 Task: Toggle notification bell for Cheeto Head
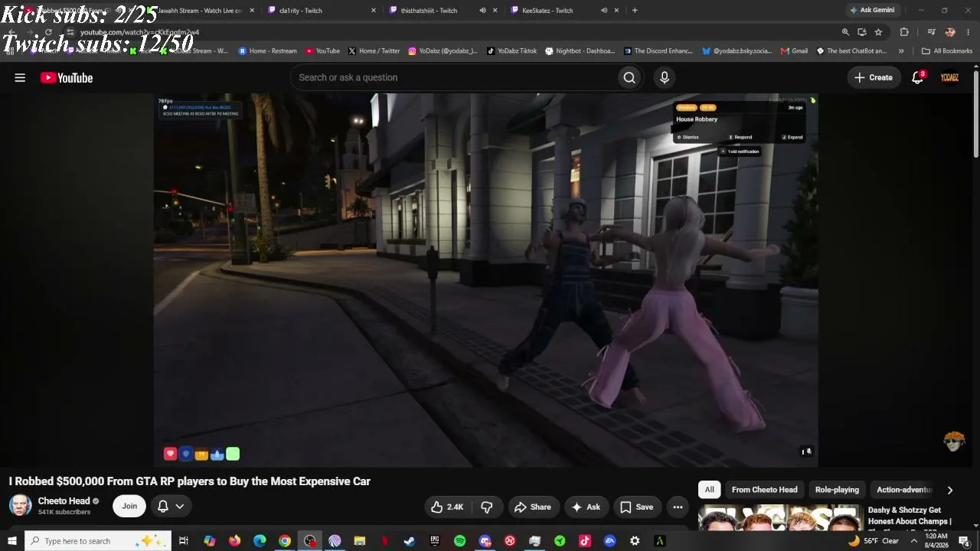171,506
